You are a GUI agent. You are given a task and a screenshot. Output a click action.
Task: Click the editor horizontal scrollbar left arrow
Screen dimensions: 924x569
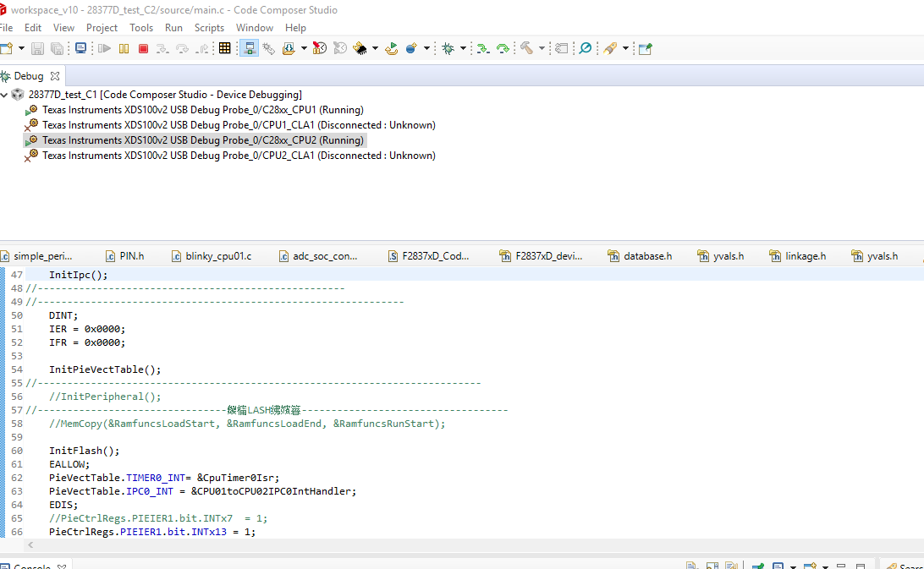pos(31,545)
